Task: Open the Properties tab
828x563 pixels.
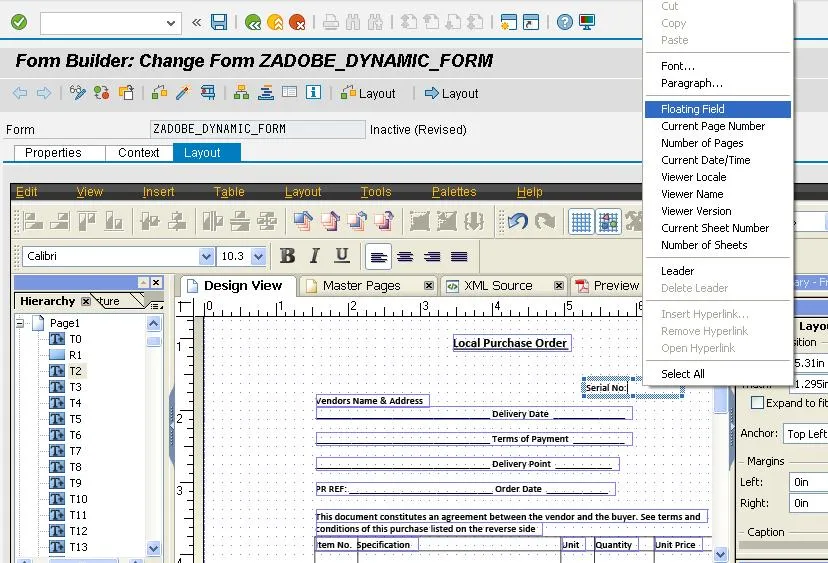Action: (53, 153)
